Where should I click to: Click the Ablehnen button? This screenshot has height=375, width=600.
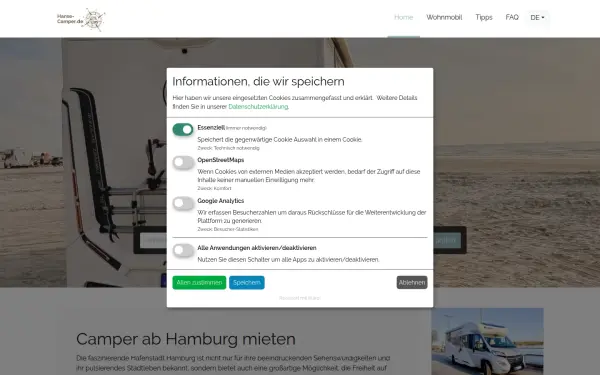point(412,282)
